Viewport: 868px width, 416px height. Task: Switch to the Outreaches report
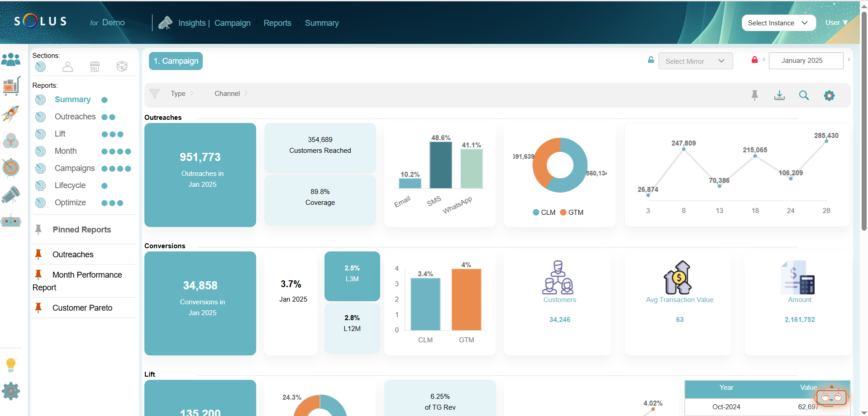(x=75, y=116)
